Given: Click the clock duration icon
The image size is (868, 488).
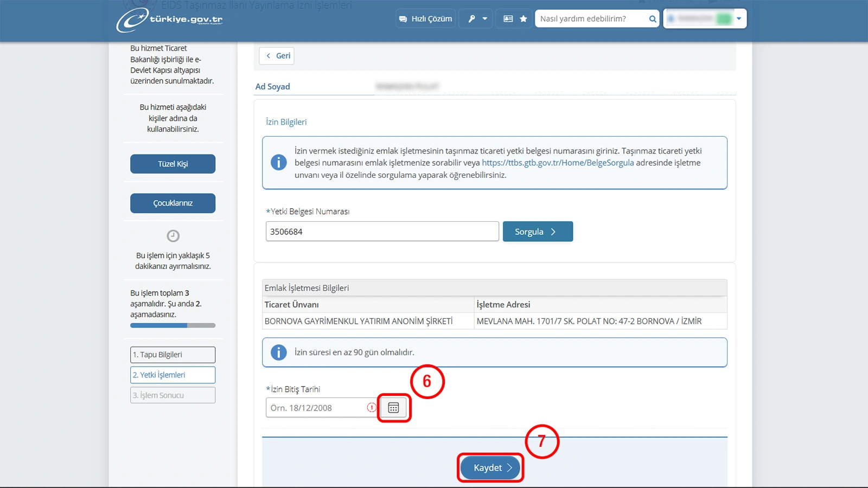Looking at the screenshot, I should click(173, 236).
